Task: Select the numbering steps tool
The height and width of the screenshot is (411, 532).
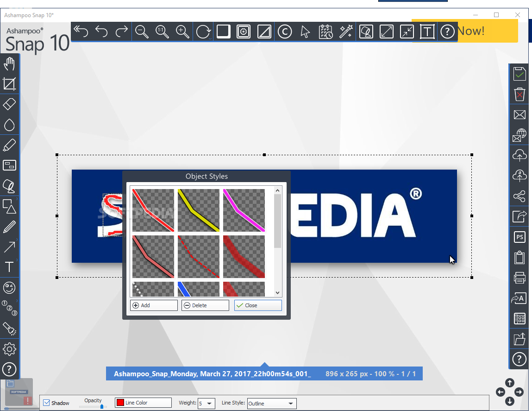Action: click(x=9, y=308)
